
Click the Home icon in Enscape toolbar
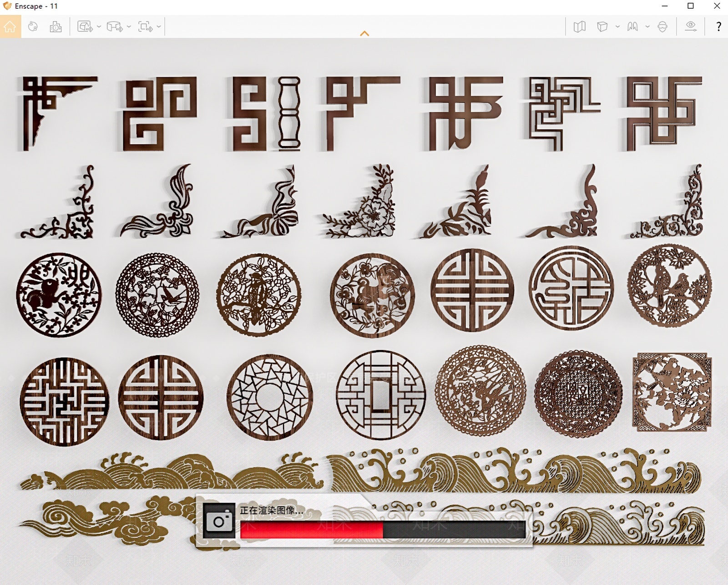coord(10,27)
